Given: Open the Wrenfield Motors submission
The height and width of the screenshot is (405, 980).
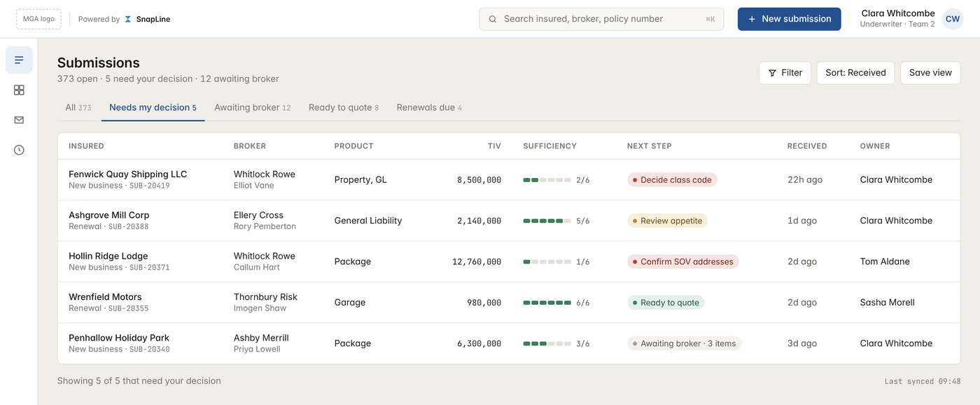Looking at the screenshot, I should pos(509,303).
